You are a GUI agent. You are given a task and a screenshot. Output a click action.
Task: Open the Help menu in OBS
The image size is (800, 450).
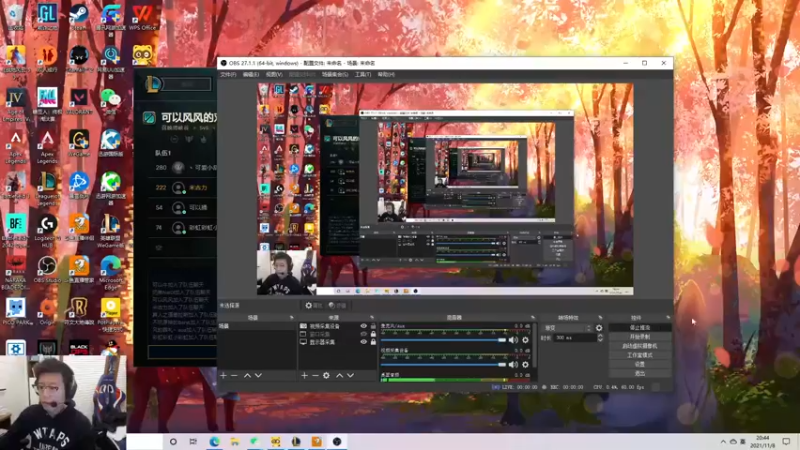click(386, 74)
